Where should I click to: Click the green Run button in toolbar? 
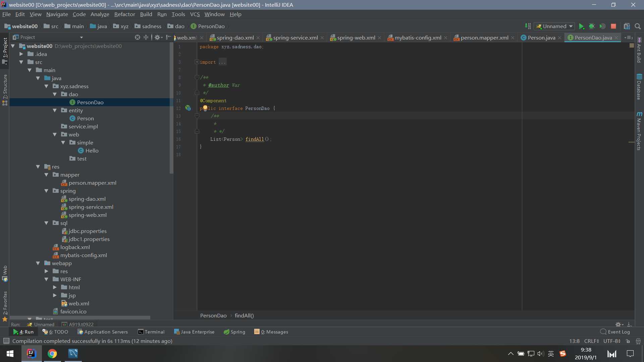582,26
